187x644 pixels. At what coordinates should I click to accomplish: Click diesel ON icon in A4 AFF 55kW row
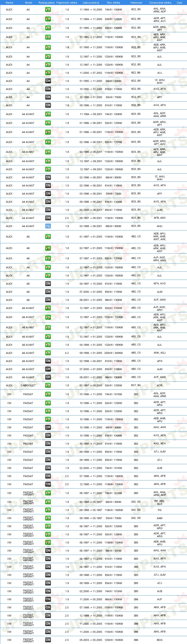pos(48,97)
